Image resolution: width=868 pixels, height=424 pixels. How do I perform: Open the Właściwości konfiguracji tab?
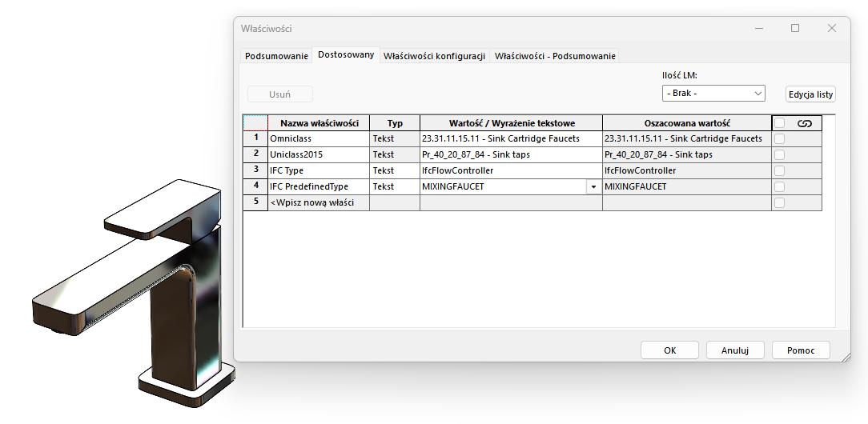click(434, 56)
